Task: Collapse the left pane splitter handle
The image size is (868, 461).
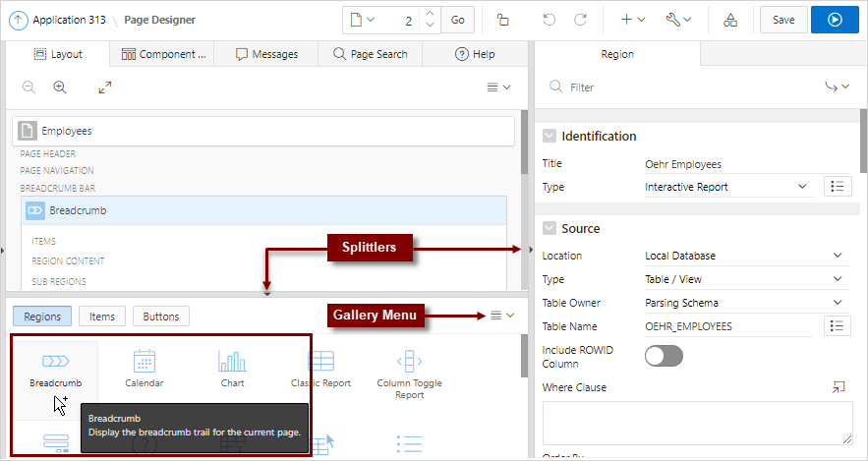Action: (3, 250)
